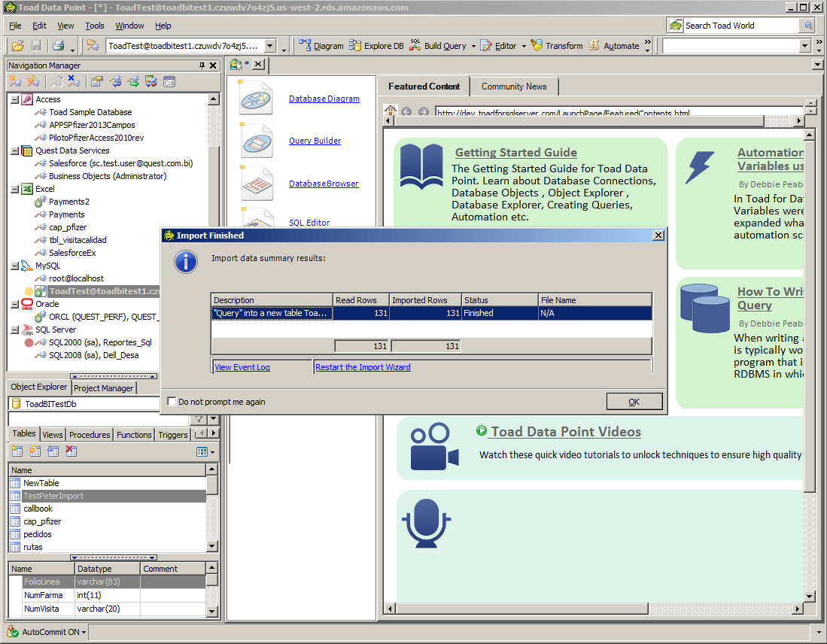Click the Query Builder document icon
The width and height of the screenshot is (827, 644).
257,141
